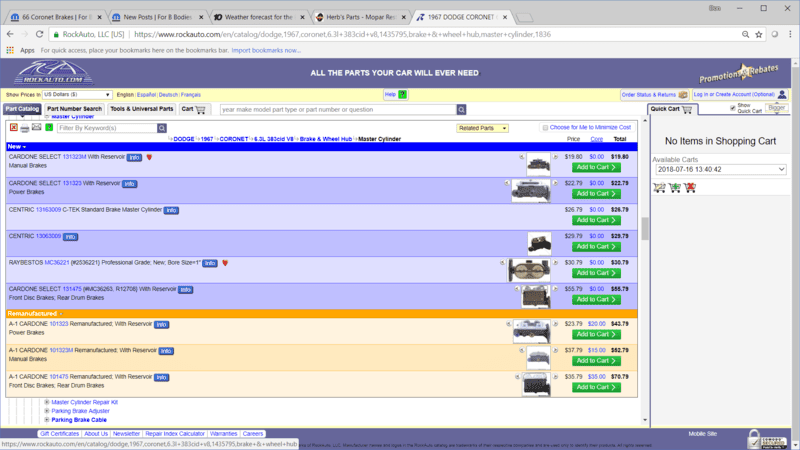Screen dimensions: 800x450
Task: Click the red X close icon beside the printer icon
Action: 14,128
